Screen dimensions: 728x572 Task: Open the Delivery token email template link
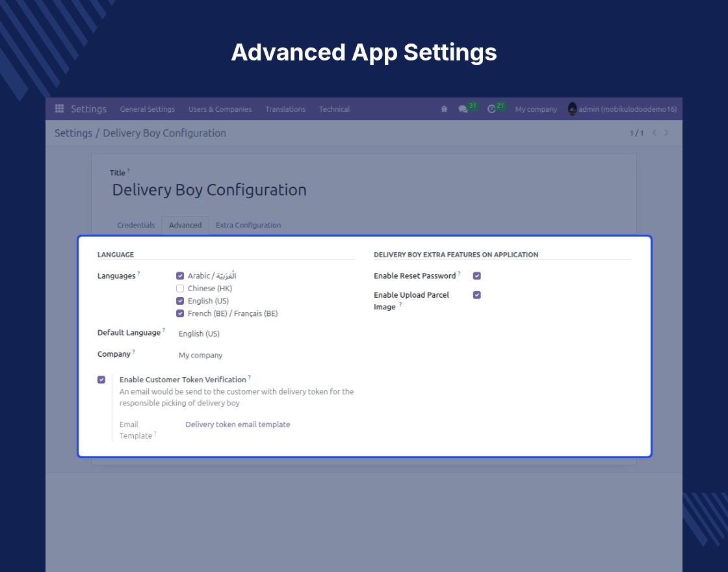pyautogui.click(x=238, y=424)
